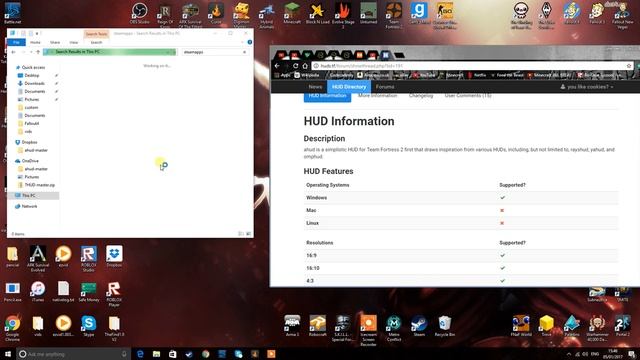Switch to the More Information tab

(378, 96)
